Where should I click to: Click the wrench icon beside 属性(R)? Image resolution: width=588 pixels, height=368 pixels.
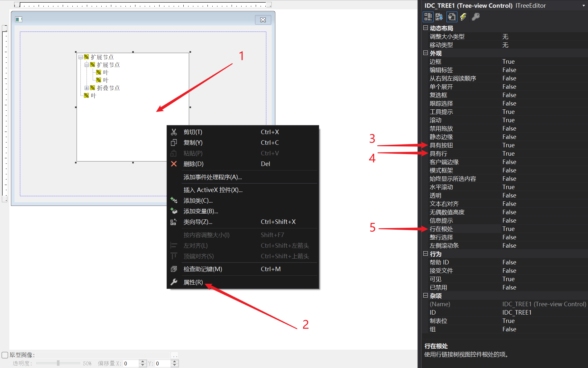(x=174, y=282)
